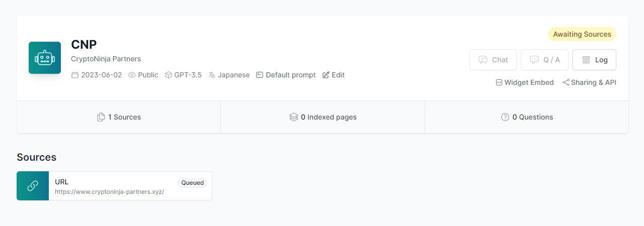Open the Q / A button
644x226 pixels.
[x=544, y=60]
